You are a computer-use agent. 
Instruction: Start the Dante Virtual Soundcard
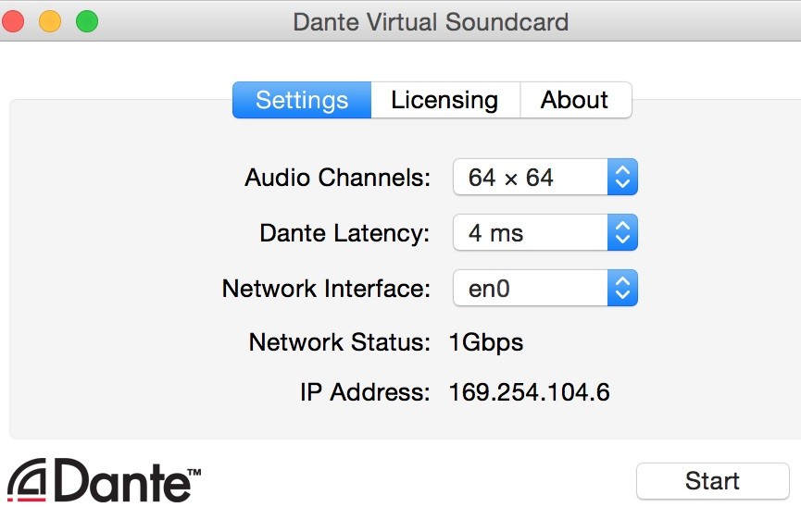713,481
